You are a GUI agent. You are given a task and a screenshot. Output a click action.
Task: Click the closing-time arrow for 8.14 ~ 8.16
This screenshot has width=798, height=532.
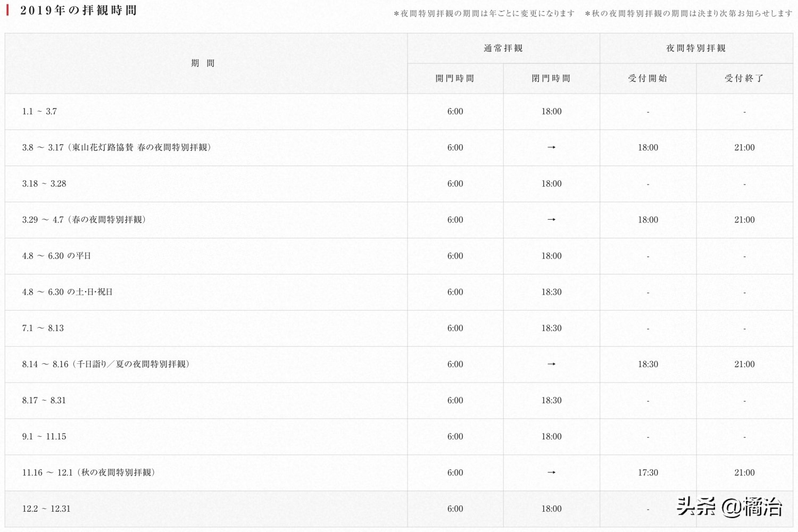pyautogui.click(x=552, y=364)
